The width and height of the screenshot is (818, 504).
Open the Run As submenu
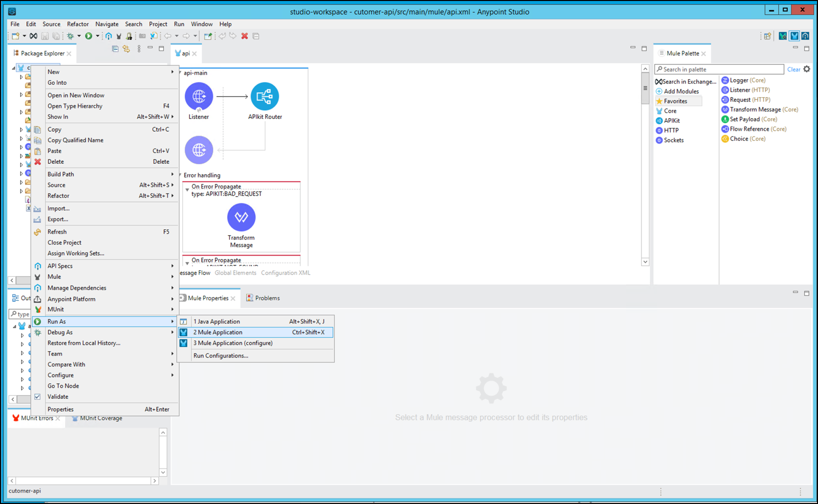[105, 321]
